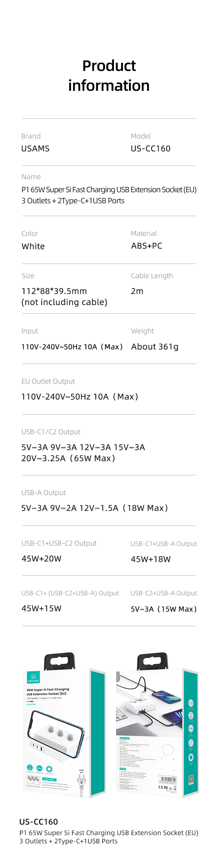Click the USAMS logo on front box

[x=33, y=677]
